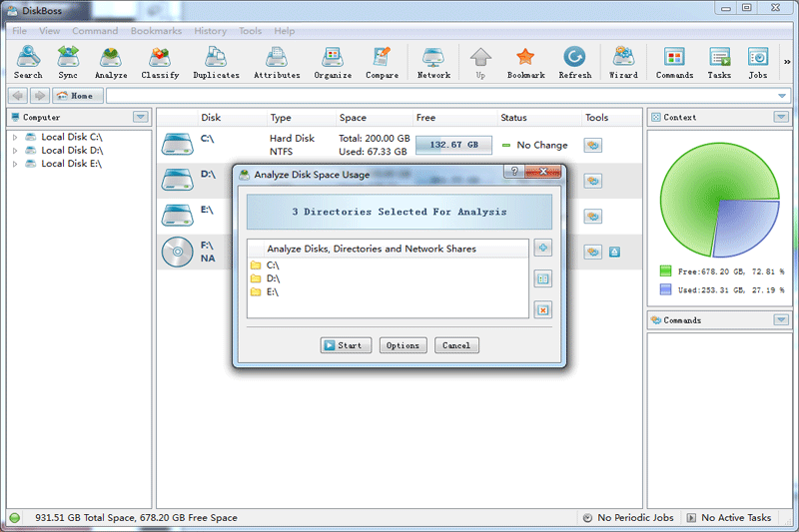Open the Classify tool
This screenshot has height=532, width=799.
160,62
